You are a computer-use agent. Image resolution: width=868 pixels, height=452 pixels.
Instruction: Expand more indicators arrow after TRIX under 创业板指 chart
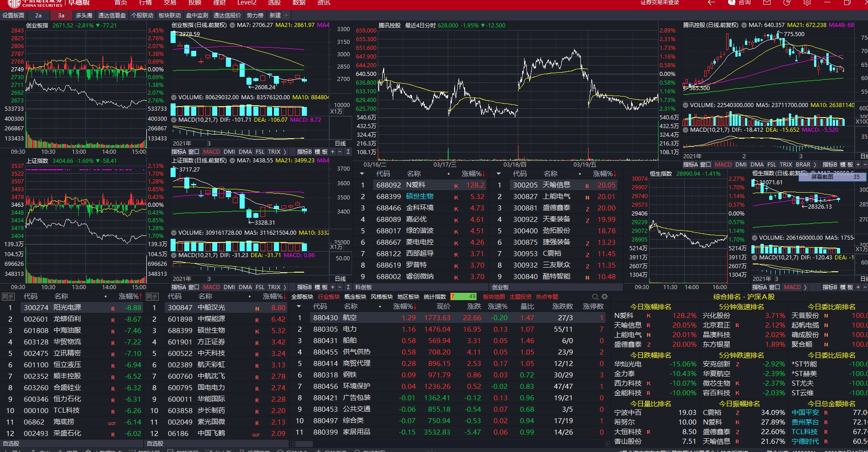(x=284, y=152)
